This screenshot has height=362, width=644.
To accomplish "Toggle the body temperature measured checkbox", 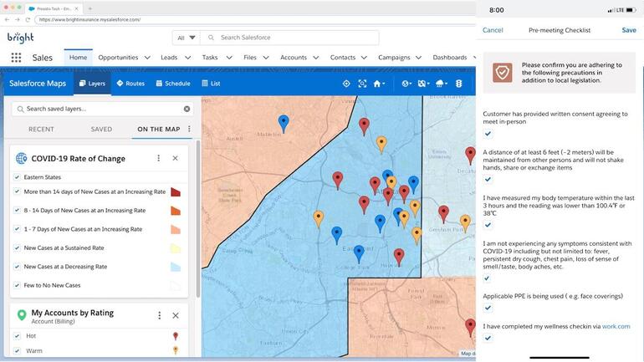I will (x=488, y=225).
